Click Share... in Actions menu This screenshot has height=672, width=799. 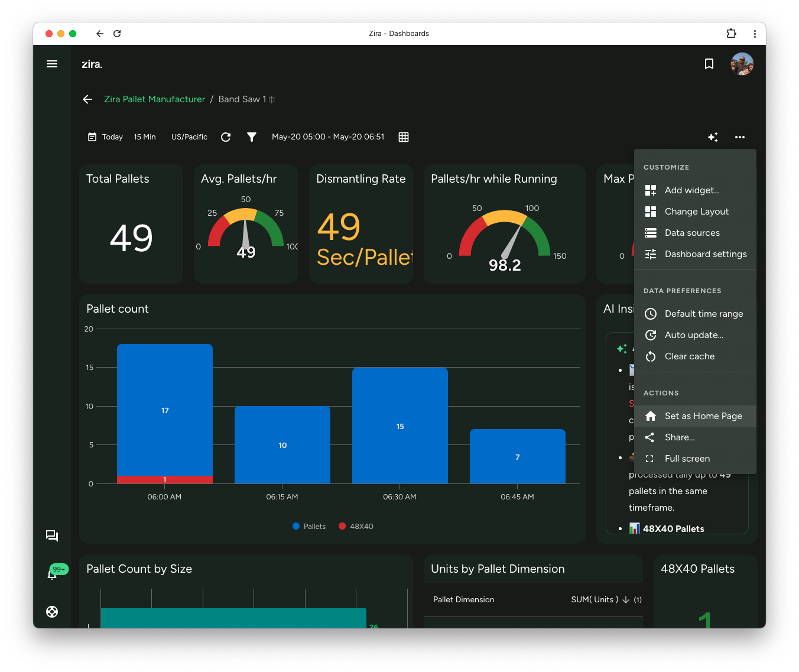695,437
